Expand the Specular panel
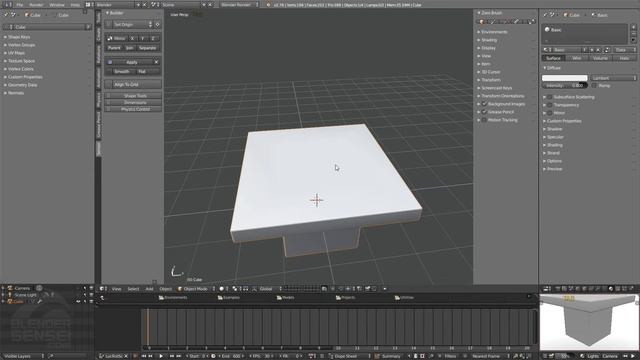 [555, 137]
